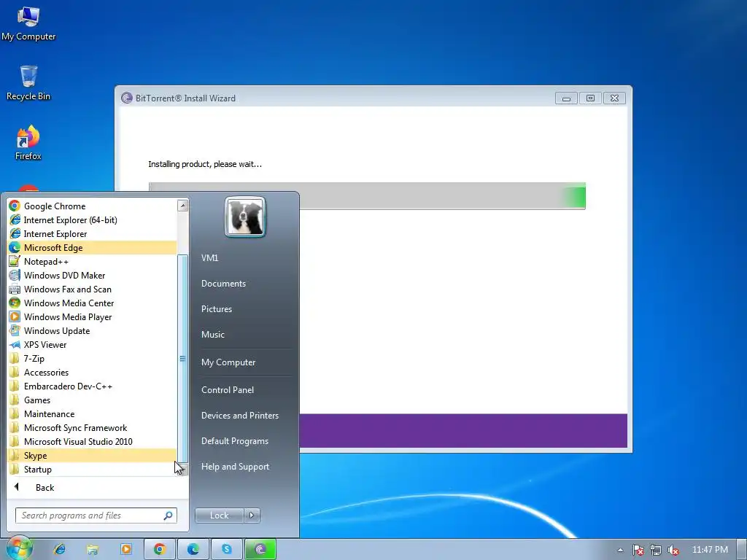
Task: Click the Start orb button
Action: tap(19, 548)
